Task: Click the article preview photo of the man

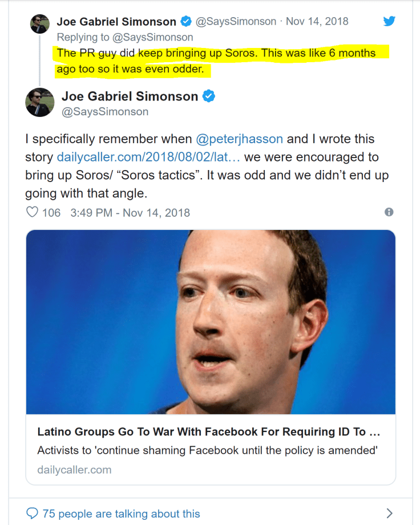Action: click(x=211, y=322)
